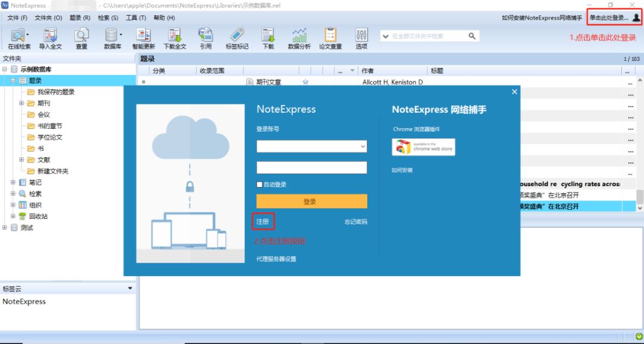644x344 pixels.
Task: Click 如何安装NoteExpress网络捕手 in the menu bar
Action: click(x=541, y=18)
